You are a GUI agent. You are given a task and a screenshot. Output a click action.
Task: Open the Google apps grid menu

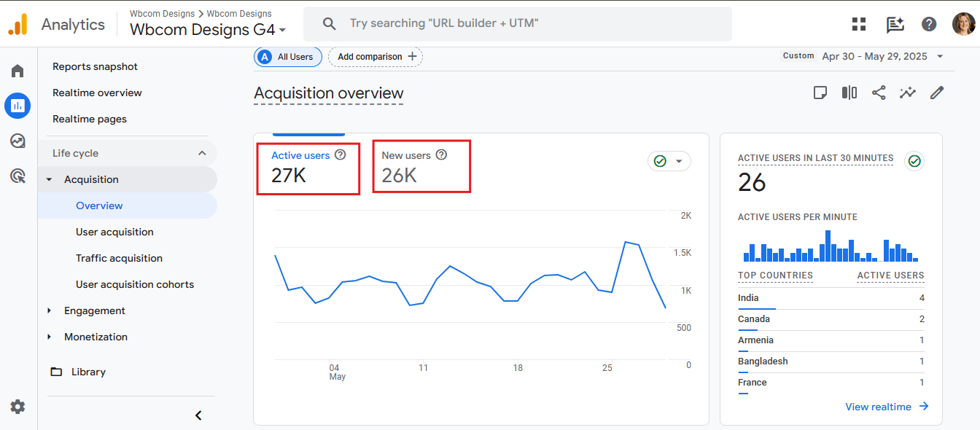pos(858,23)
